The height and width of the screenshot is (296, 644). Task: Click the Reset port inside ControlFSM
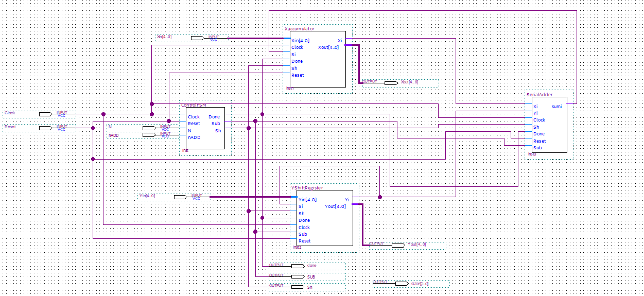pos(194,124)
